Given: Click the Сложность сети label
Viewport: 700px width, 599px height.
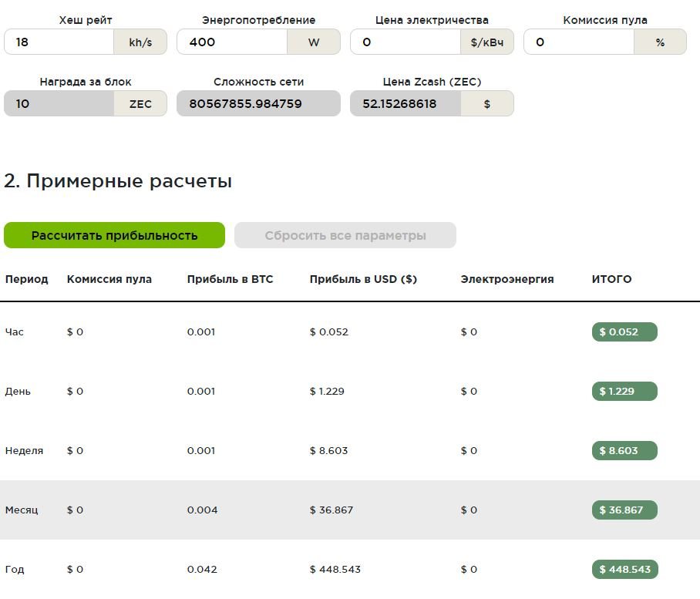Looking at the screenshot, I should [x=258, y=82].
